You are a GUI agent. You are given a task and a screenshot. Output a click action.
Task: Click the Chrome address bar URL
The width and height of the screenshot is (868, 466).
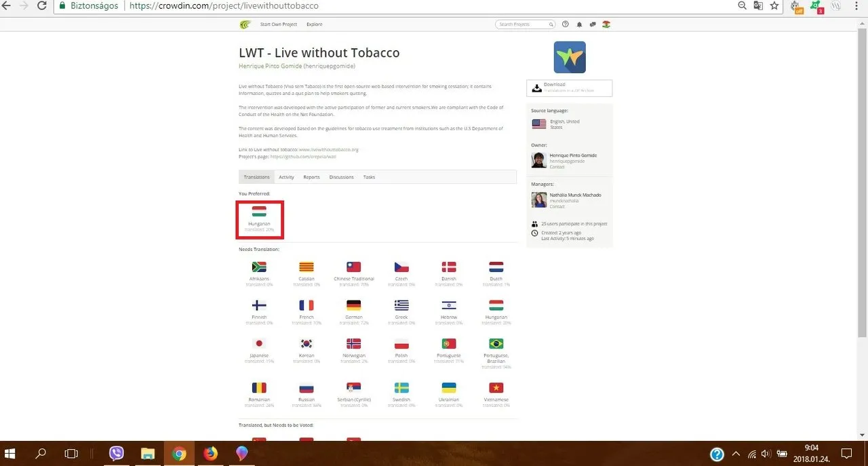point(223,6)
